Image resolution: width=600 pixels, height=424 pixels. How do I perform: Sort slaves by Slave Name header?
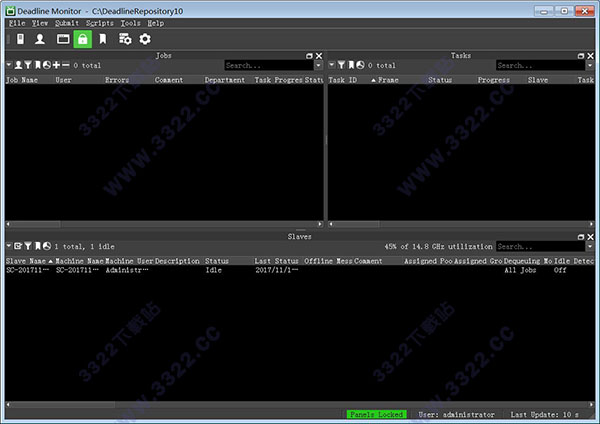click(x=29, y=261)
